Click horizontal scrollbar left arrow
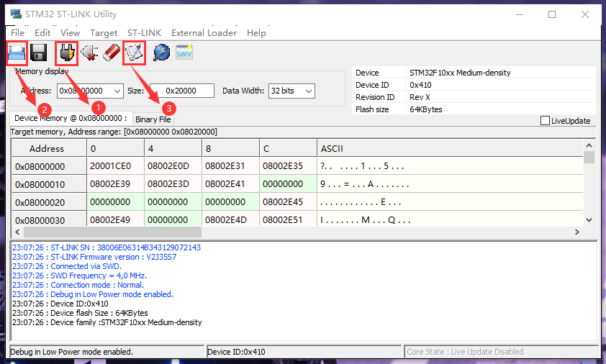 coord(17,232)
